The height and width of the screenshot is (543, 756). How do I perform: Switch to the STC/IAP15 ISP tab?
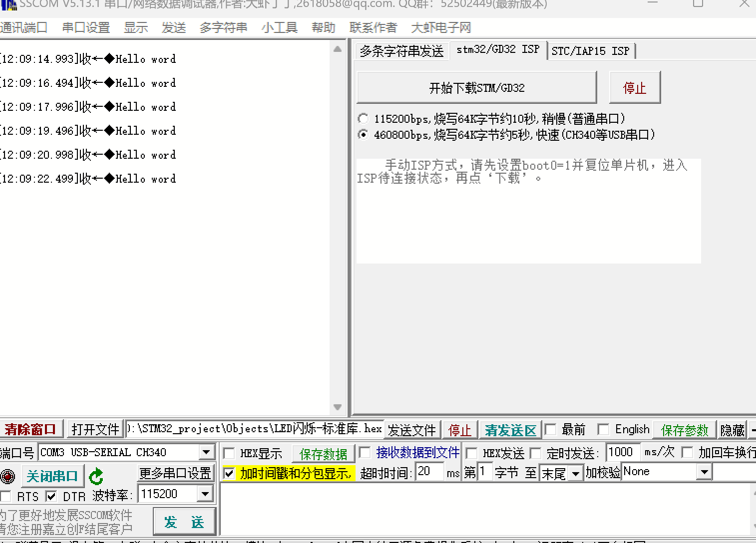click(591, 51)
